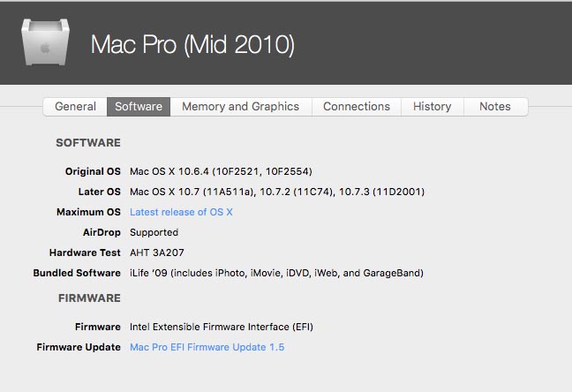
Task: Click the FIRMWARE section heading
Action: point(89,298)
